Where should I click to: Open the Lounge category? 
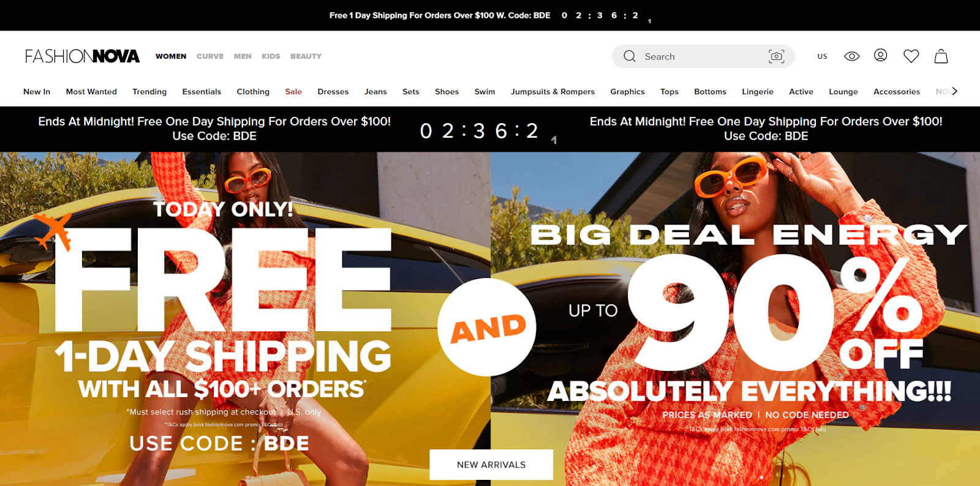coord(843,92)
